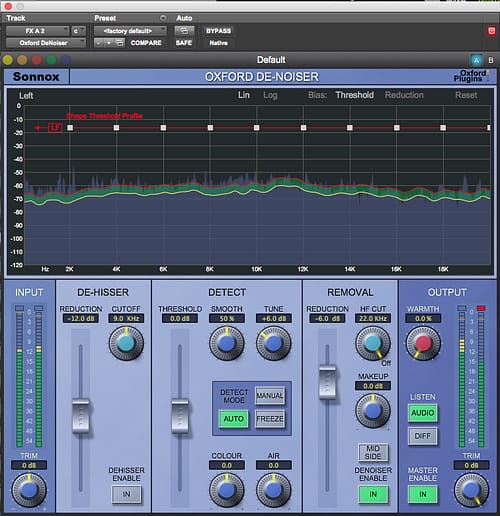
Task: Click the Output Trim knob
Action: coord(471,490)
